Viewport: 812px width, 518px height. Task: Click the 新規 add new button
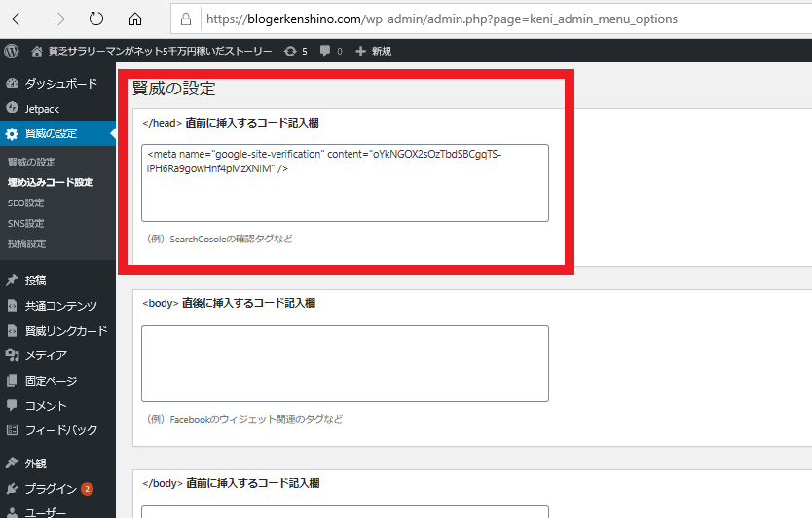tap(373, 51)
